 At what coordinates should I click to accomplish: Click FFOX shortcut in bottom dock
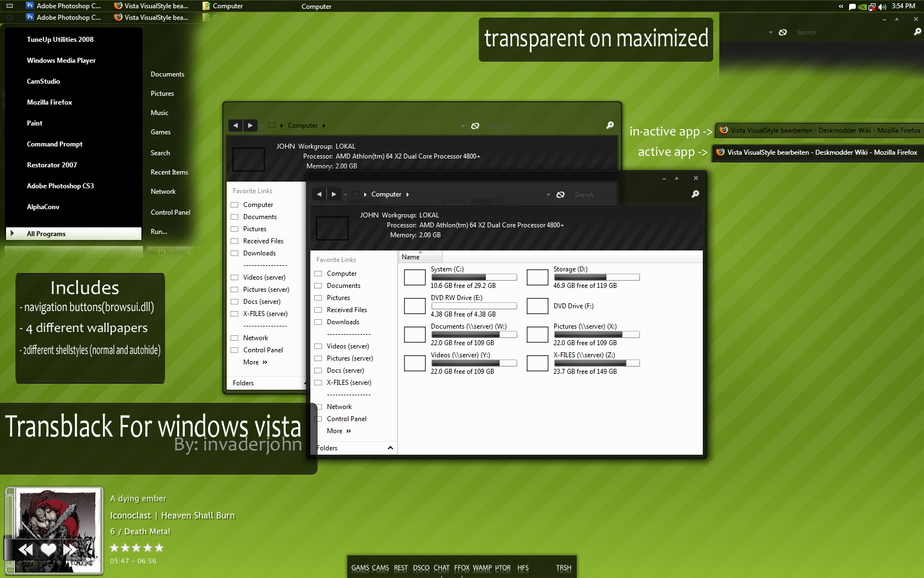(x=462, y=568)
